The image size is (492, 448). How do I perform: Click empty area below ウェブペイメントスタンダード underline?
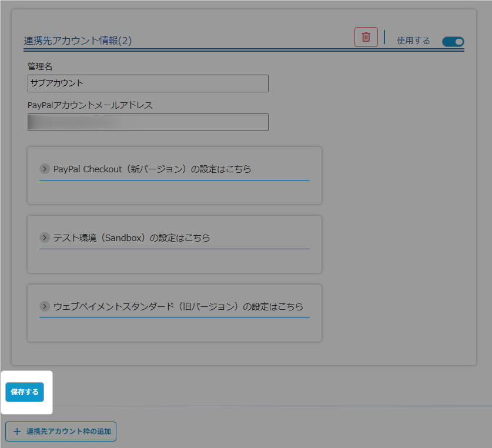tap(174, 329)
